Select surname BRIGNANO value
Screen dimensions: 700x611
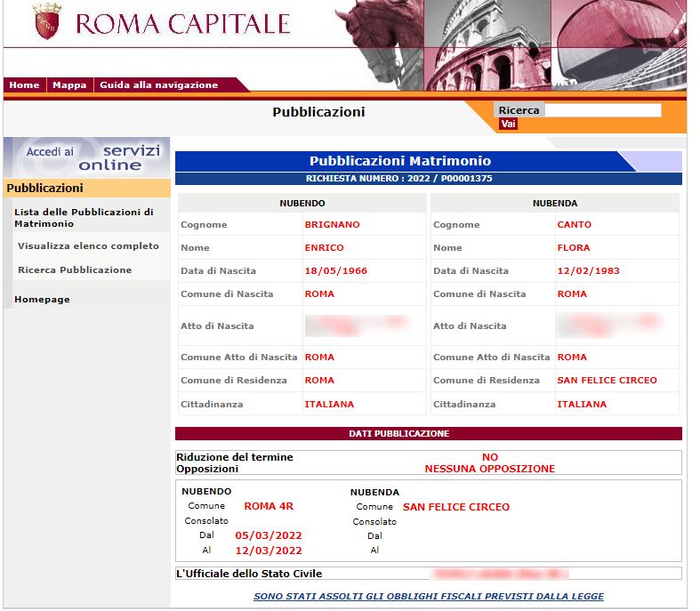click(332, 224)
